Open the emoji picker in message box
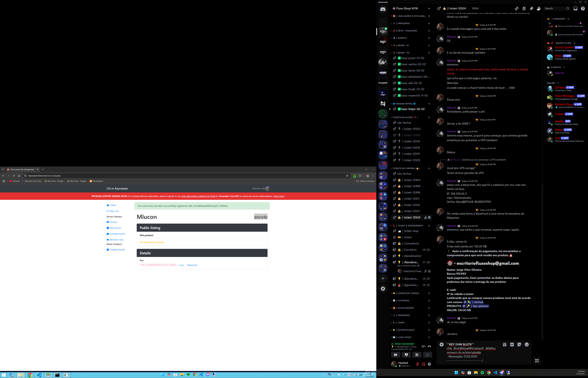Viewport: 588px width, 378px height. (527, 345)
